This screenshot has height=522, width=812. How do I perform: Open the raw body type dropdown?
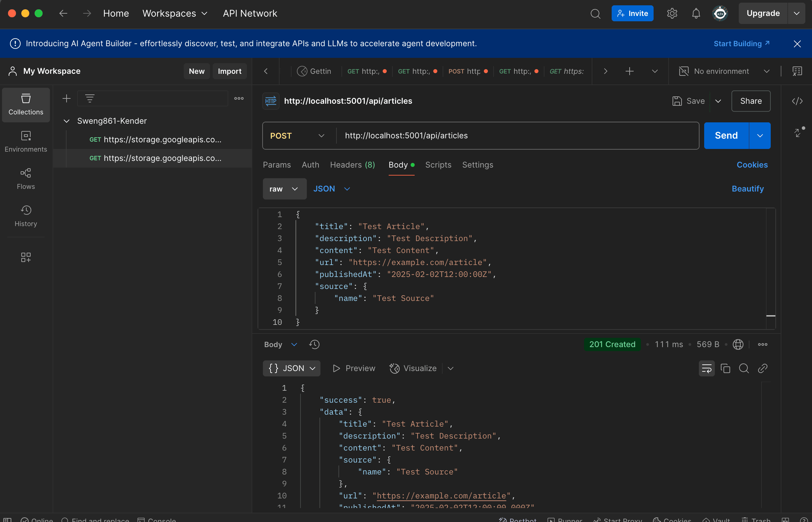point(284,189)
